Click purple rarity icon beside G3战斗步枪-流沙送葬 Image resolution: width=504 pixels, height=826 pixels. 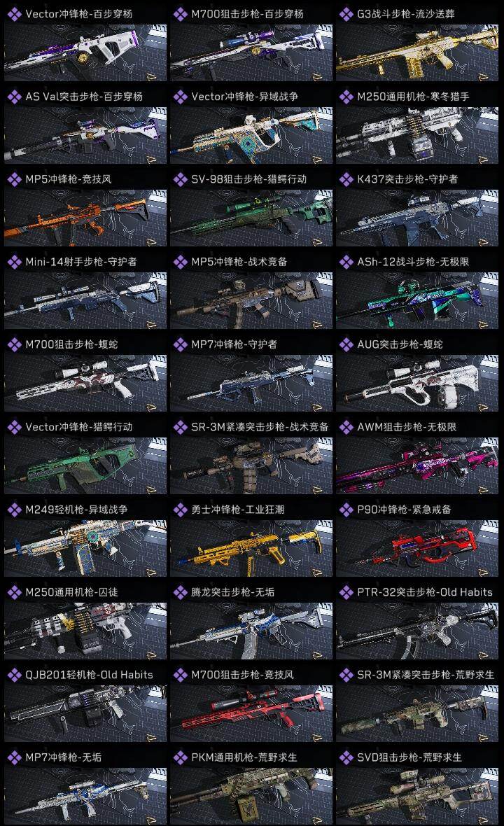point(346,14)
